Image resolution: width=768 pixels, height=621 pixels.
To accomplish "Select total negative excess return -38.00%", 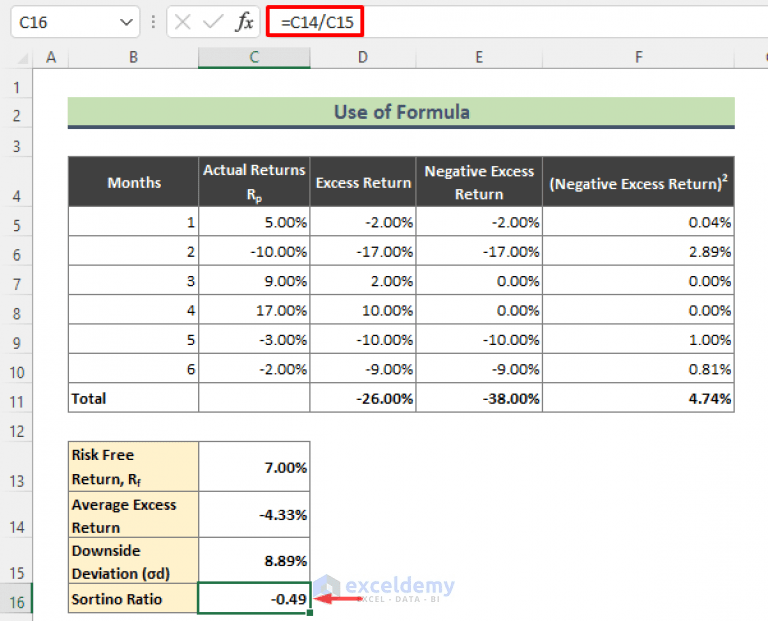I will [479, 398].
